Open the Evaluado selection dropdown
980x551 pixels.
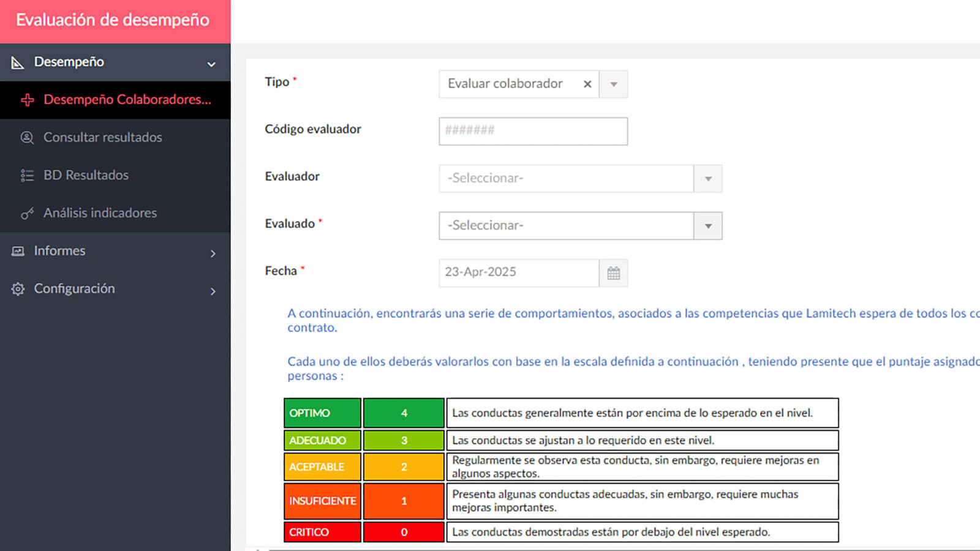(x=708, y=225)
